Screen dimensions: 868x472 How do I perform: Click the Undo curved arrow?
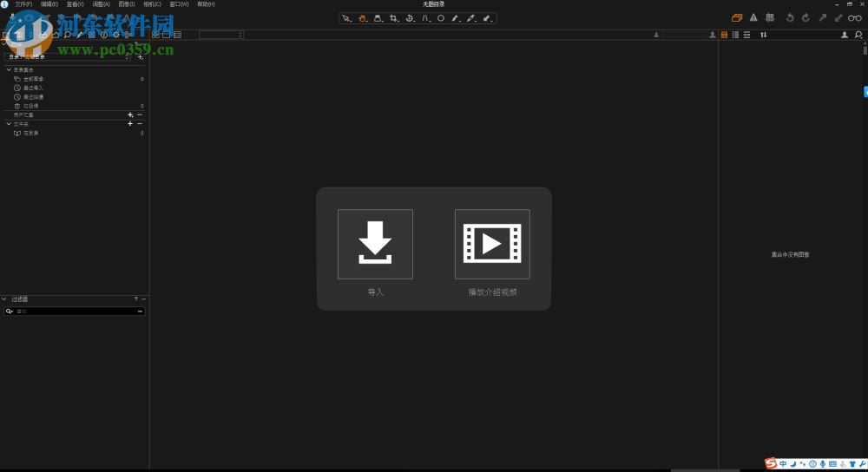(x=790, y=17)
